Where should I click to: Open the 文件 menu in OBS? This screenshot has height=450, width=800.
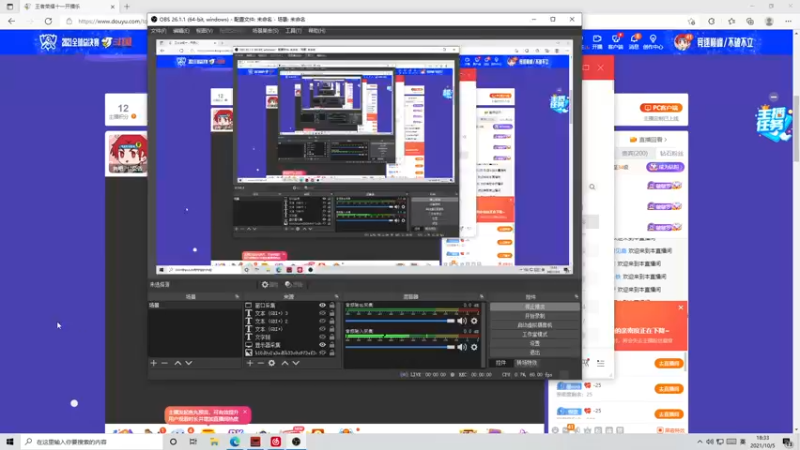(158, 31)
